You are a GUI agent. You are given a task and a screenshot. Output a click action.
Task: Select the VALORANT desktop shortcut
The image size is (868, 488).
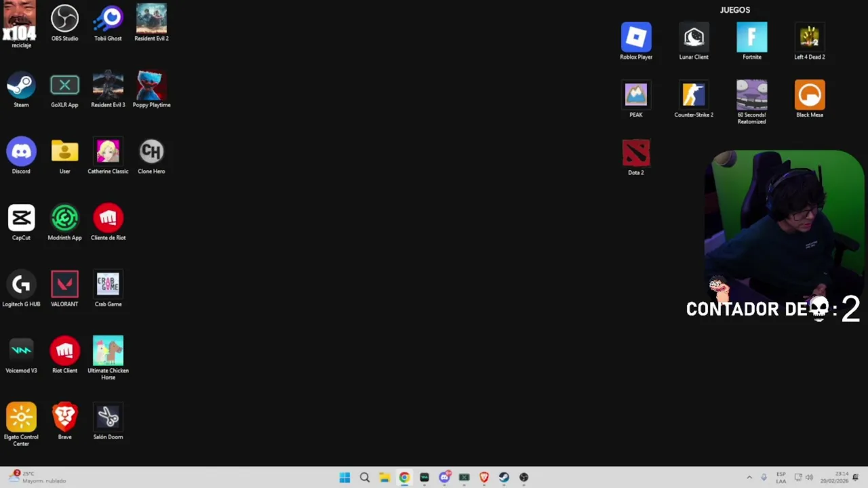tap(64, 289)
